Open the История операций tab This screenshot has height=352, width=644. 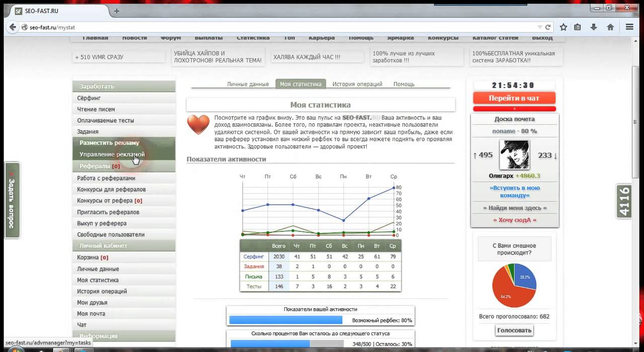(x=357, y=84)
